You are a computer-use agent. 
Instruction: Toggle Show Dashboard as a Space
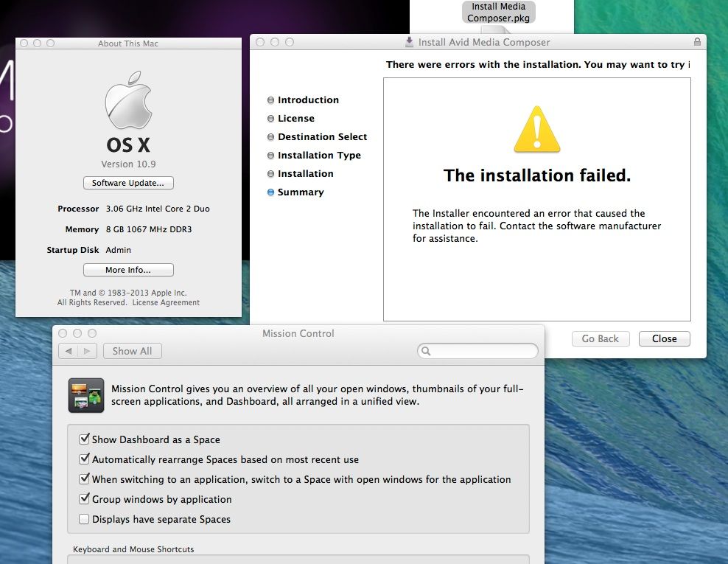tap(84, 439)
